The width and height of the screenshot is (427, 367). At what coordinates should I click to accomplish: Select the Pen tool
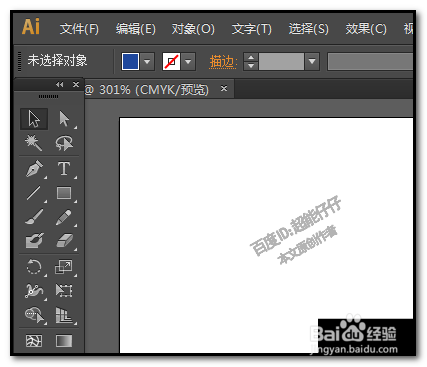click(x=34, y=168)
